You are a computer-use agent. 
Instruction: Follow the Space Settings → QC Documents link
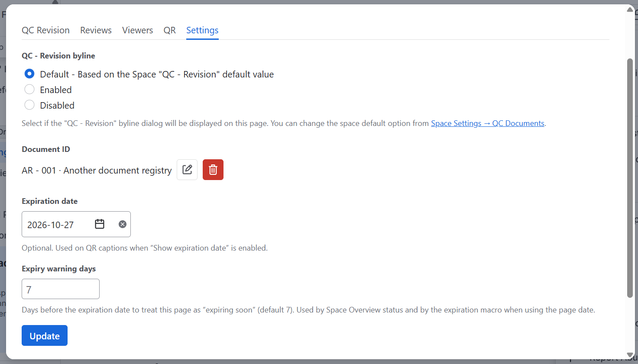click(x=488, y=123)
